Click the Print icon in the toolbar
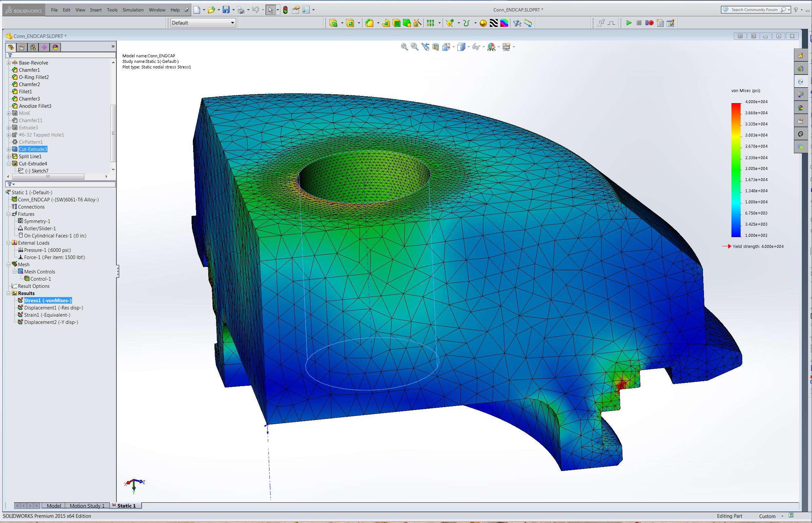Screen dimensions: 812x523 (x=241, y=10)
